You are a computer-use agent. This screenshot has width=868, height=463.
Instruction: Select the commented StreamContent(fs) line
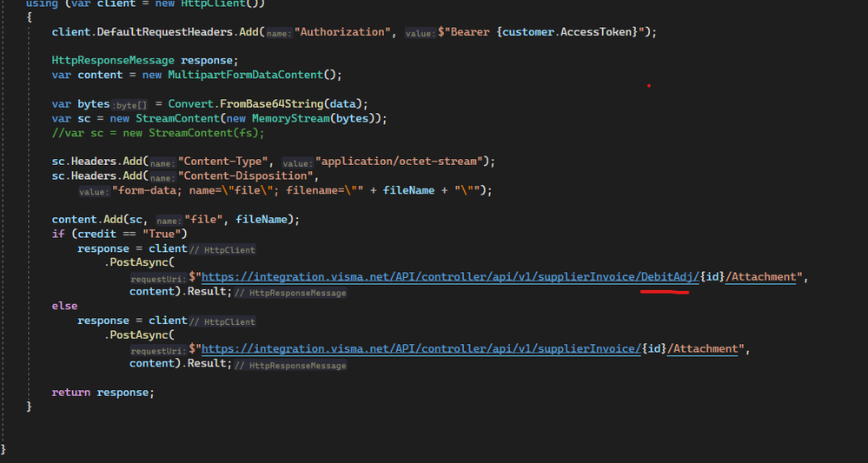158,133
